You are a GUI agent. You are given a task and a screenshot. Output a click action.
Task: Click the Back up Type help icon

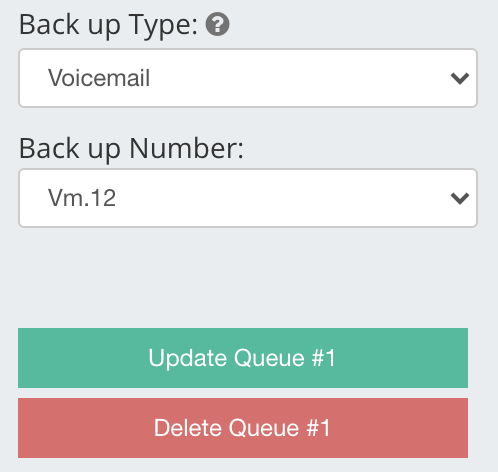pyautogui.click(x=217, y=24)
